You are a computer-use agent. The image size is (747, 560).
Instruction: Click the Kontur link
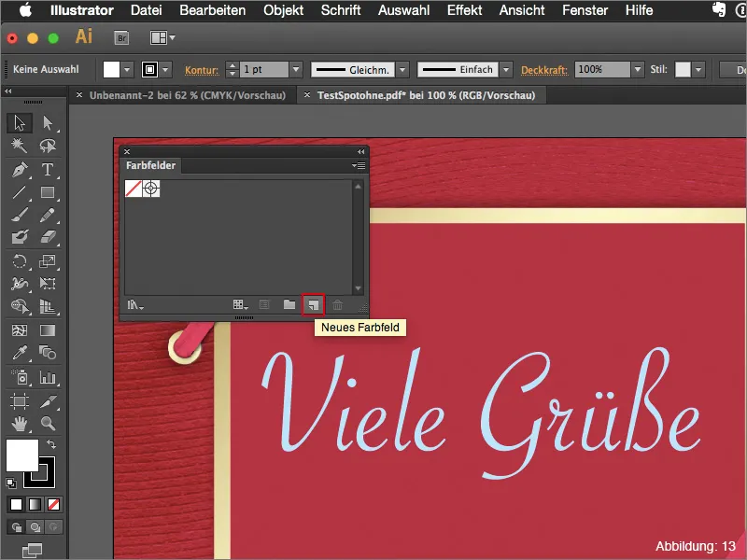[202, 70]
